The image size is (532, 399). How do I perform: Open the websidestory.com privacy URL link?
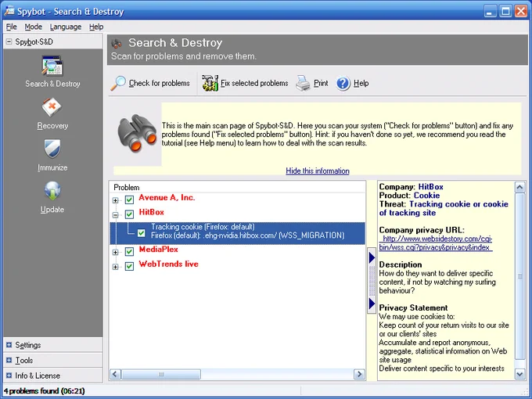click(436, 243)
